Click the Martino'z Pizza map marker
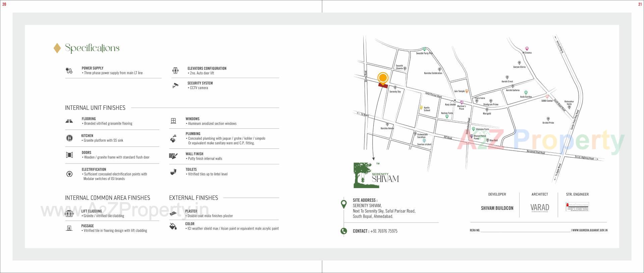This screenshot has width=644, height=273. 462,102
